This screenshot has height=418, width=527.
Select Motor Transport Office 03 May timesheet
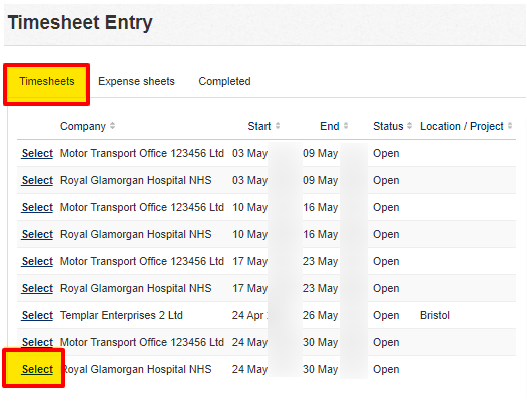pyautogui.click(x=37, y=153)
